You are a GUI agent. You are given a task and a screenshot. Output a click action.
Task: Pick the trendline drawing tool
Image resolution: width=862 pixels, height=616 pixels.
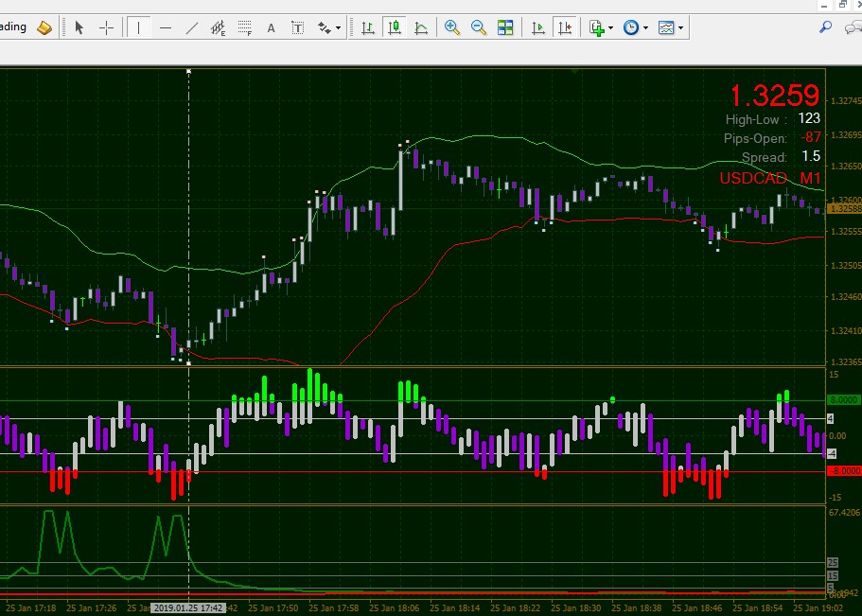tap(192, 27)
